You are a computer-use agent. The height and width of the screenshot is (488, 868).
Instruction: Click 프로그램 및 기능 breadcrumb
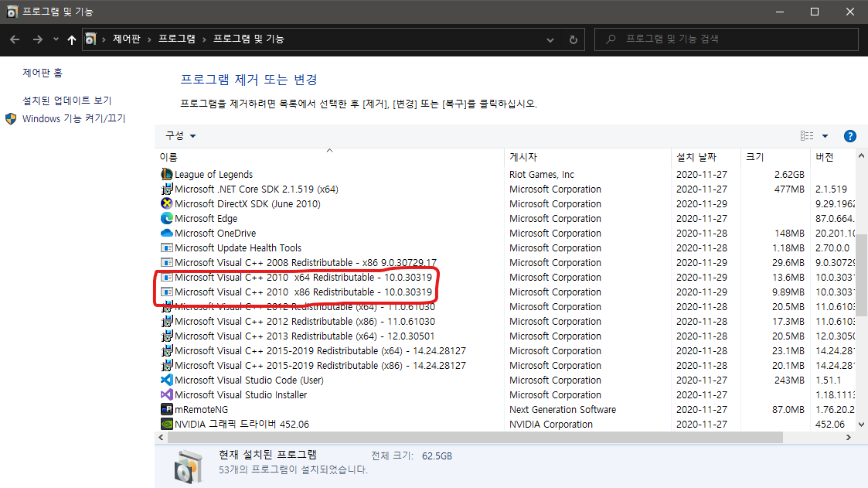click(249, 39)
